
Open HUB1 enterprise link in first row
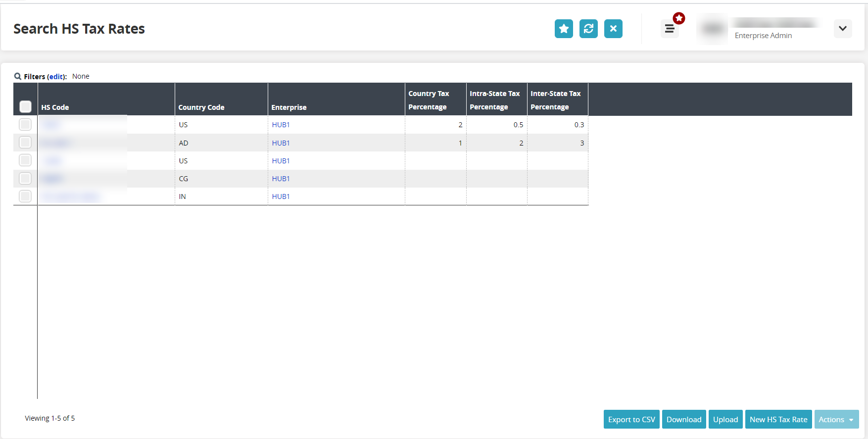click(281, 125)
